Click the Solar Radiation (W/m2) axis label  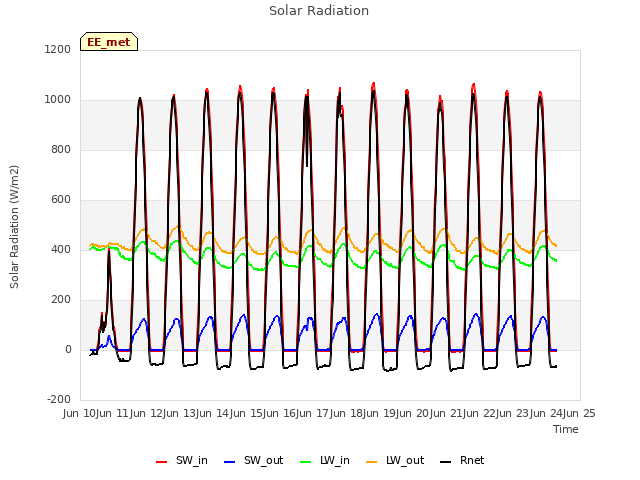(x=14, y=227)
